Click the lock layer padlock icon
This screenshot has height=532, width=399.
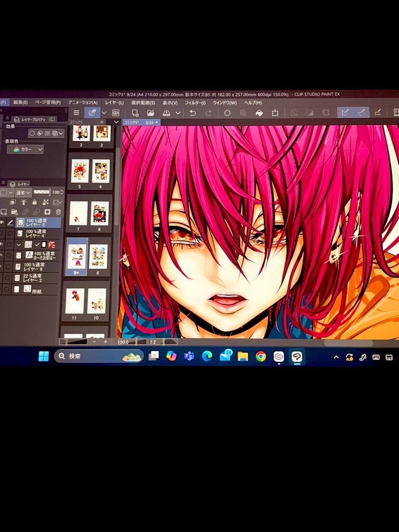(x=34, y=202)
